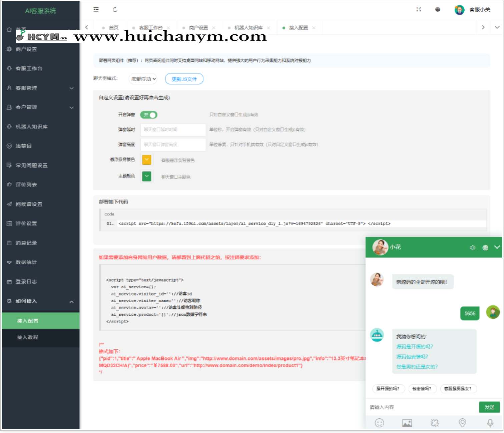Click the send image icon in chat
This screenshot has height=433, width=504.
coord(407,423)
